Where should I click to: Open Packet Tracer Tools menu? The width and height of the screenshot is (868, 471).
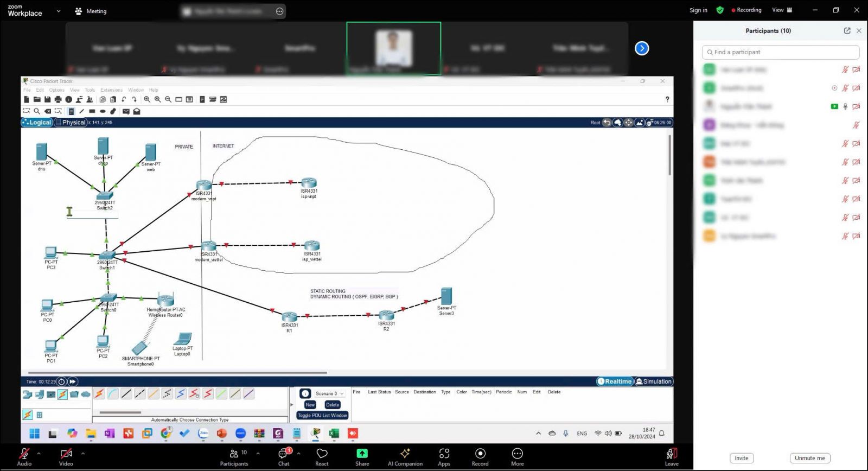click(x=90, y=90)
